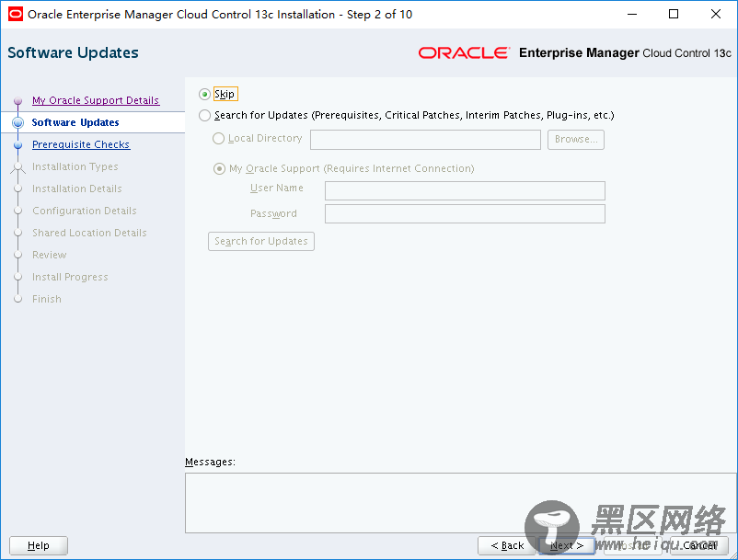Click the Shared Location Details step label

(89, 233)
